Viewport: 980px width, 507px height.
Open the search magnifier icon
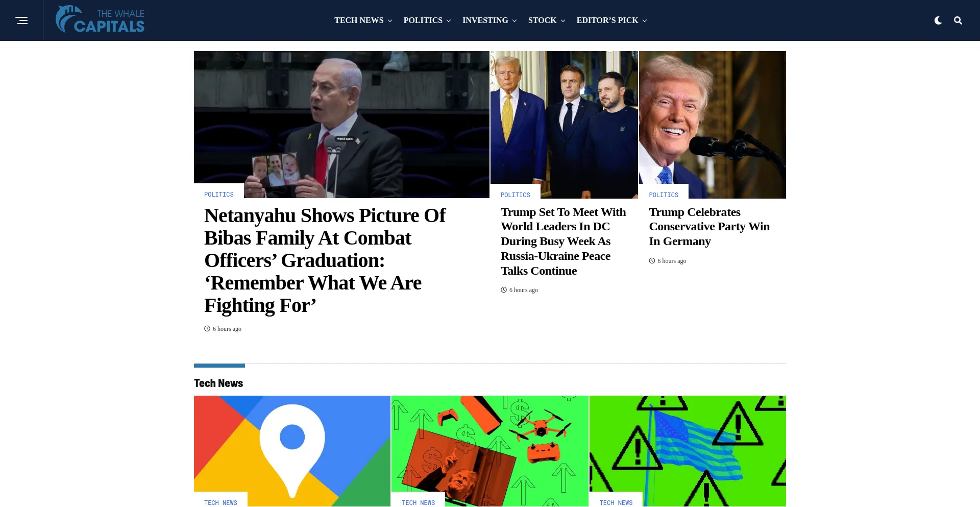(x=958, y=20)
